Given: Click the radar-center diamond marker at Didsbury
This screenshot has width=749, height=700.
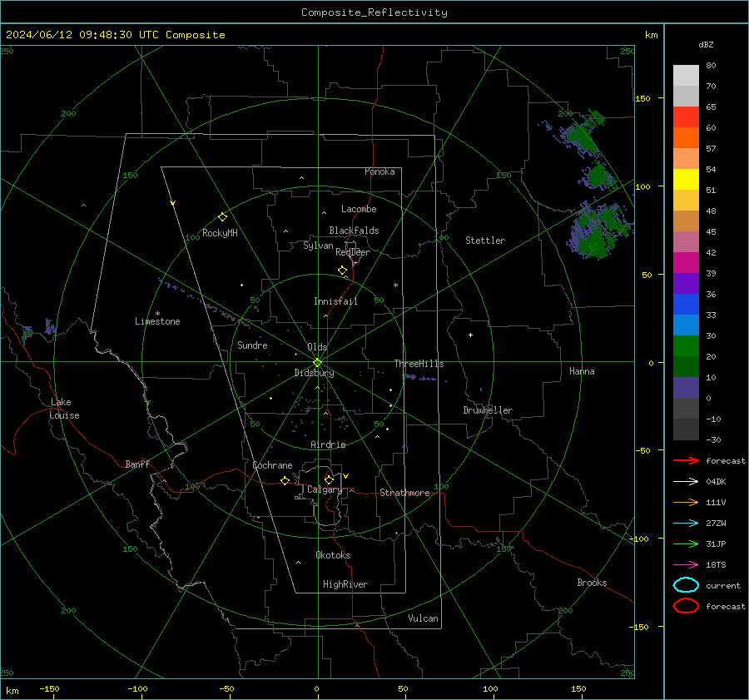Looking at the screenshot, I should pos(317,363).
